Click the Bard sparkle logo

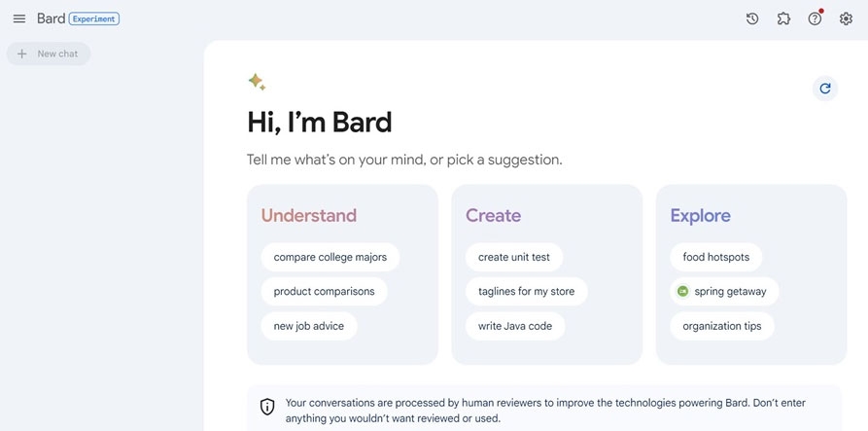coord(257,82)
